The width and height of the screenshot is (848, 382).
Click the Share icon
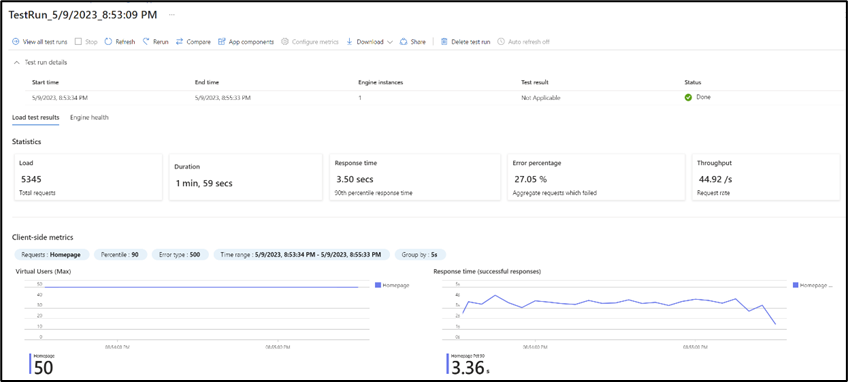(x=403, y=42)
